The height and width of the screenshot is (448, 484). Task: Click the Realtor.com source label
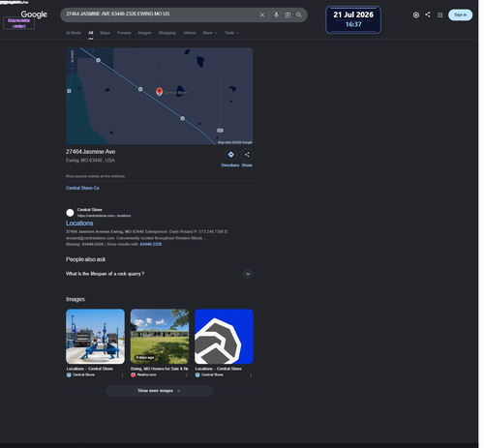click(x=146, y=374)
